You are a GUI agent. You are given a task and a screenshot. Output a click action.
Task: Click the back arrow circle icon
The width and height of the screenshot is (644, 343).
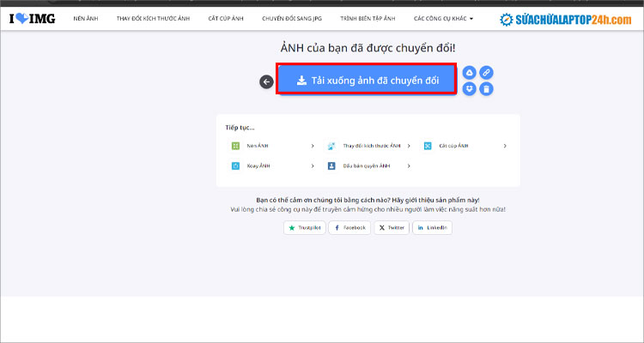click(x=266, y=81)
